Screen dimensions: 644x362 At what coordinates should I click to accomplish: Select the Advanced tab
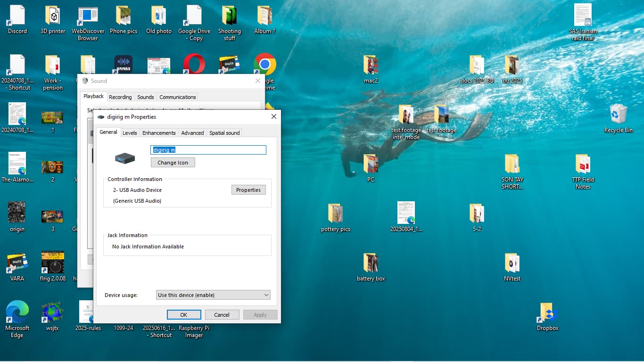coord(192,133)
